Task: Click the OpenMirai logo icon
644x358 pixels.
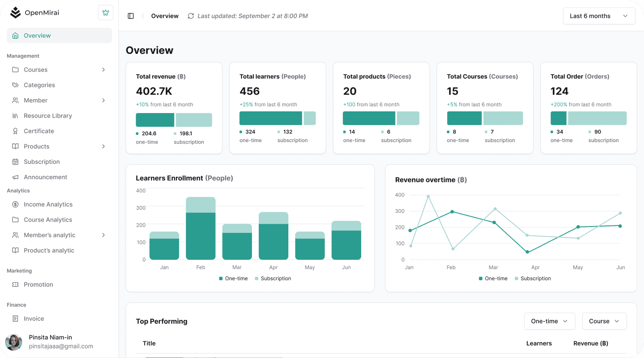Action: [x=15, y=13]
